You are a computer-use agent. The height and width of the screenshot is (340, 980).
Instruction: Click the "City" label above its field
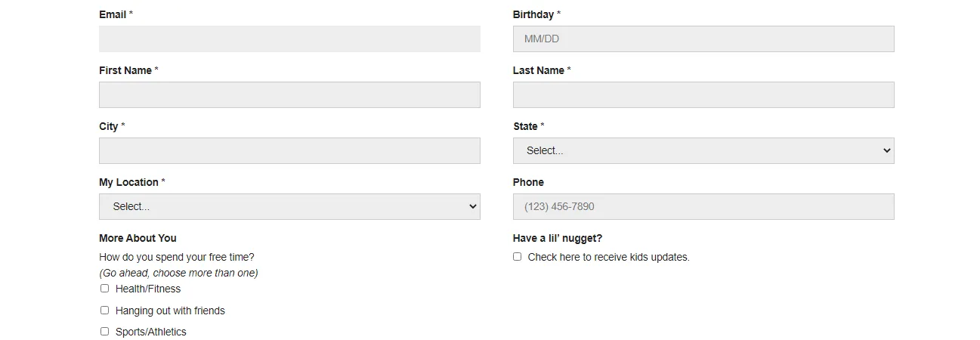pos(109,126)
